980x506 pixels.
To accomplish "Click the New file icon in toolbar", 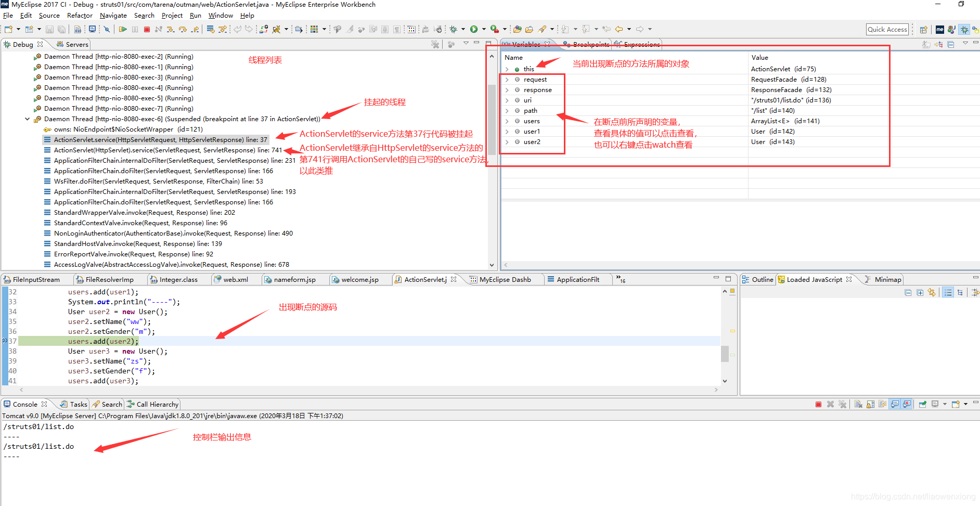I will [8, 29].
